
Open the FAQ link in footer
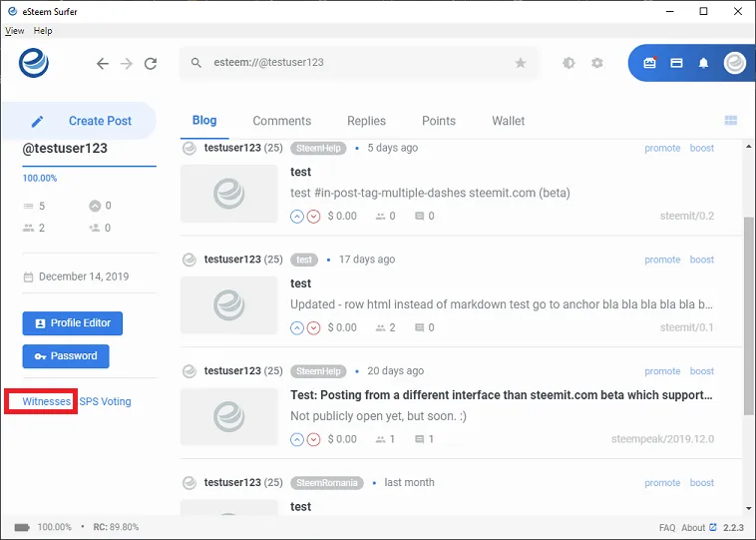(667, 527)
